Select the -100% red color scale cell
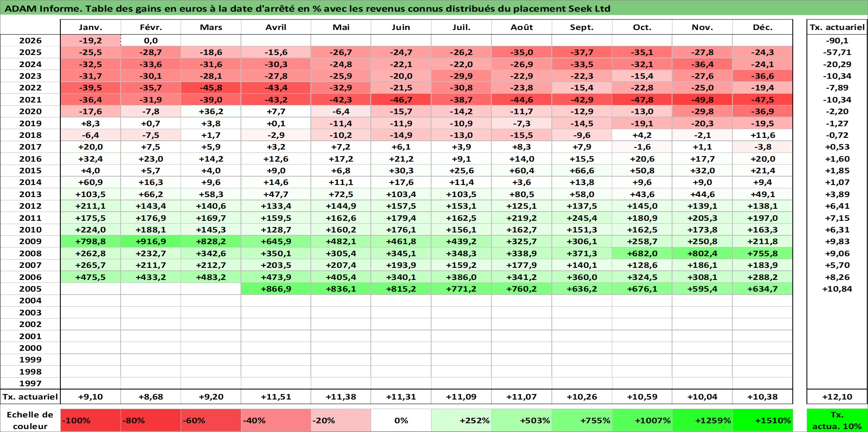Image resolution: width=868 pixels, height=432 pixels. (x=91, y=420)
